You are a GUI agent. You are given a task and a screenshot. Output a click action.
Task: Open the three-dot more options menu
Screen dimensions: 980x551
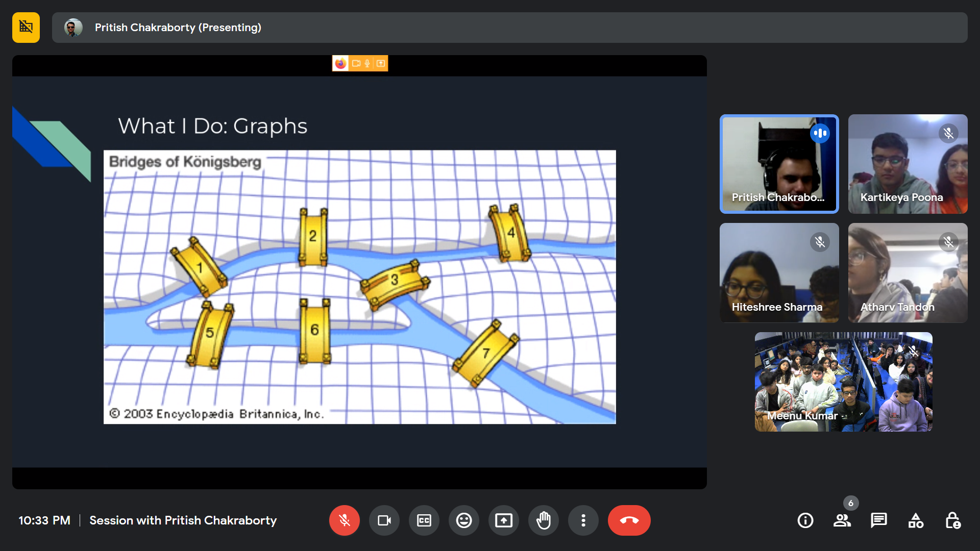tap(583, 520)
